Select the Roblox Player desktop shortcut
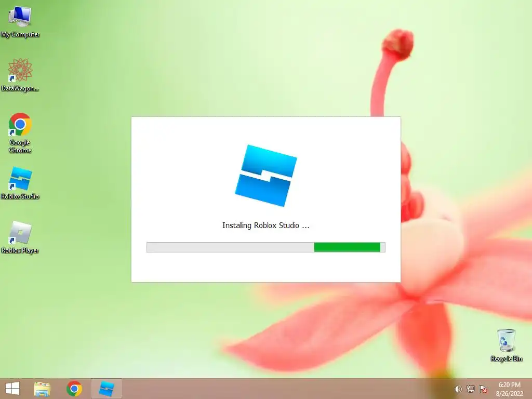Viewport: 532px width, 399px height. [20, 237]
